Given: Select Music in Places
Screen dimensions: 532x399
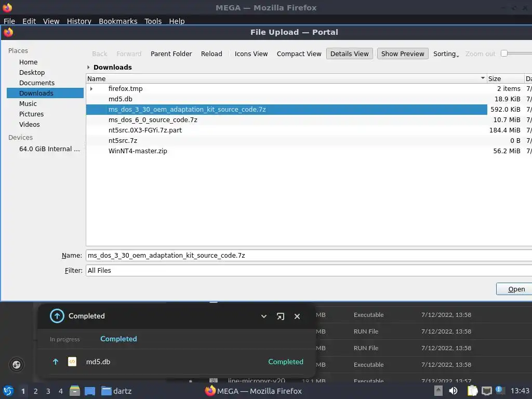Looking at the screenshot, I should 45,103.
